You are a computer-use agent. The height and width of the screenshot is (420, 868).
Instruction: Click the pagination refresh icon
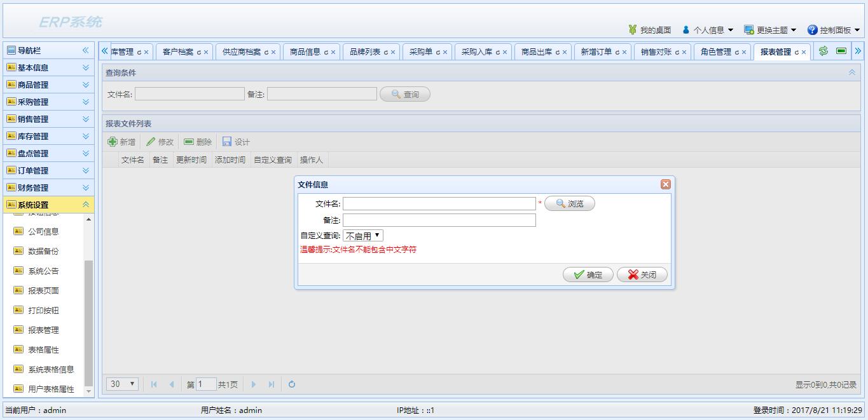(x=291, y=384)
